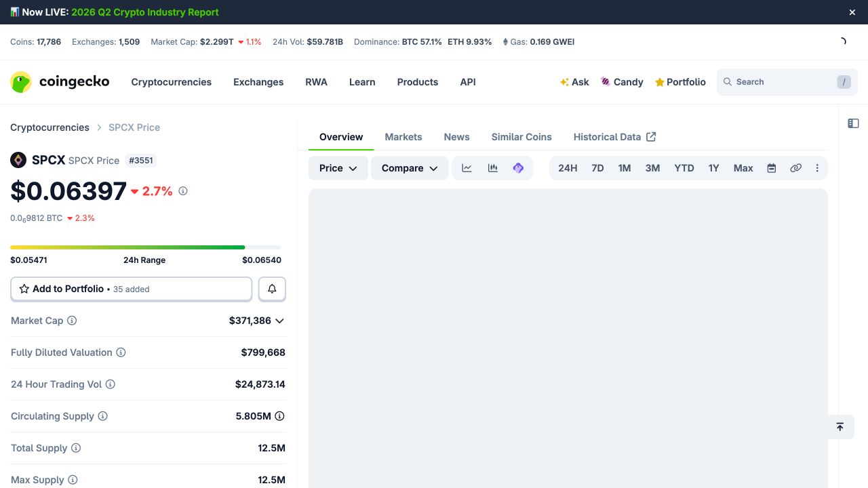
Task: Click the 24h Vol $59.781B stat
Action: tap(308, 42)
